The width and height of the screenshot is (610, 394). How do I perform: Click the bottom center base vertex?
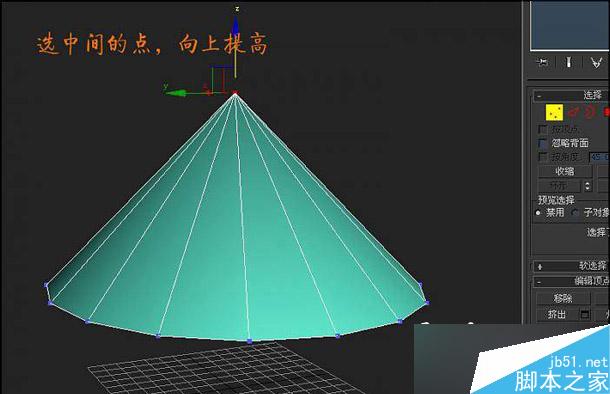pos(250,341)
